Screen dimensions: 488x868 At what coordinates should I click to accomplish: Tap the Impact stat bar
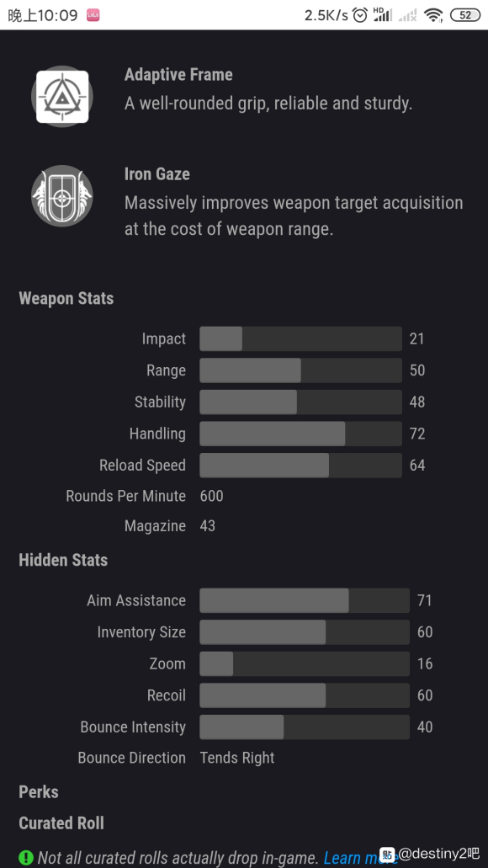[x=300, y=338]
